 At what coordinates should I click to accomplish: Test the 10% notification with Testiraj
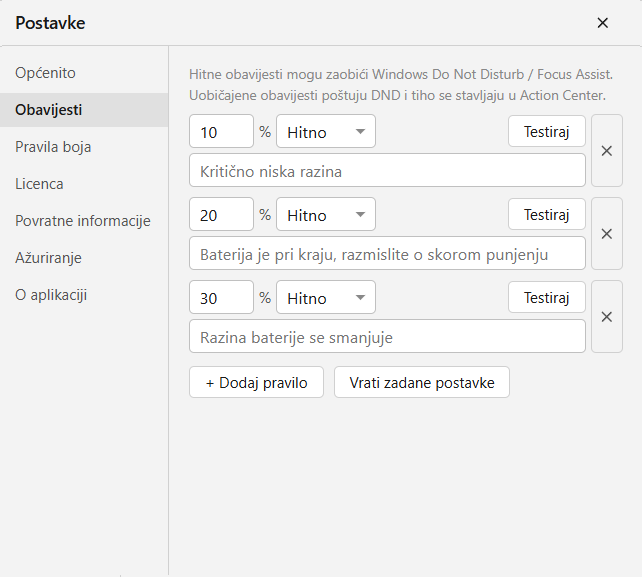547,131
